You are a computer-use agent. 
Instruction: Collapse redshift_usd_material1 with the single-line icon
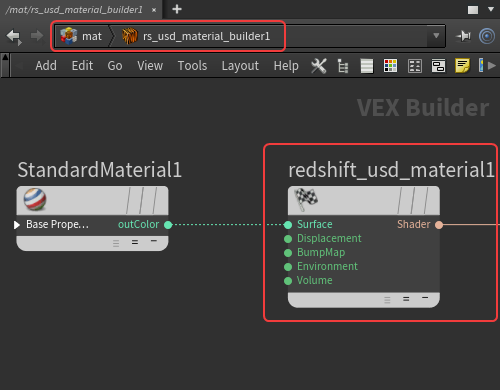(x=425, y=297)
